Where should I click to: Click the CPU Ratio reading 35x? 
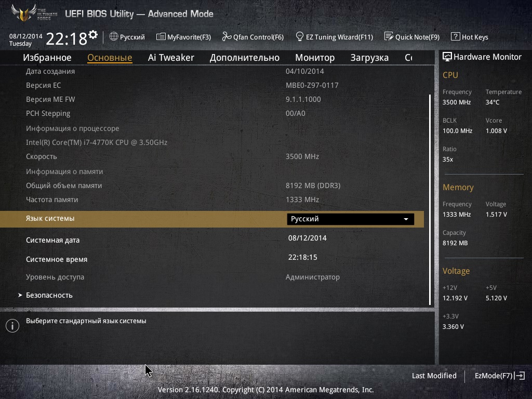447,159
